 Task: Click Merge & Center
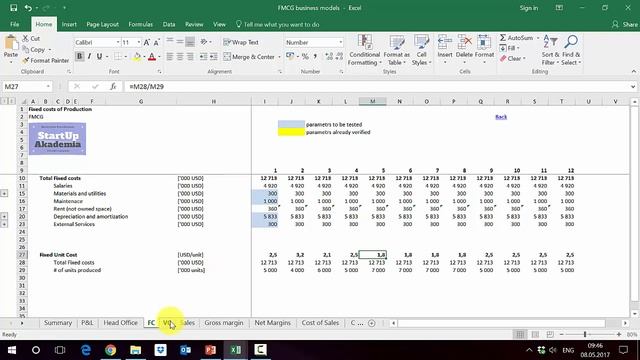[x=249, y=57]
